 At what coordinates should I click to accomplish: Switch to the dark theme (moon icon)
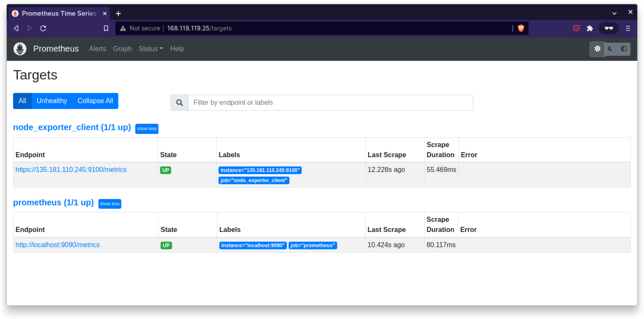(x=610, y=49)
